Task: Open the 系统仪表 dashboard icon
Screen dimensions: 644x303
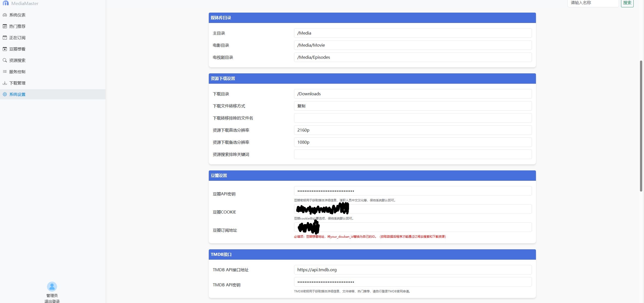Action: [5, 15]
